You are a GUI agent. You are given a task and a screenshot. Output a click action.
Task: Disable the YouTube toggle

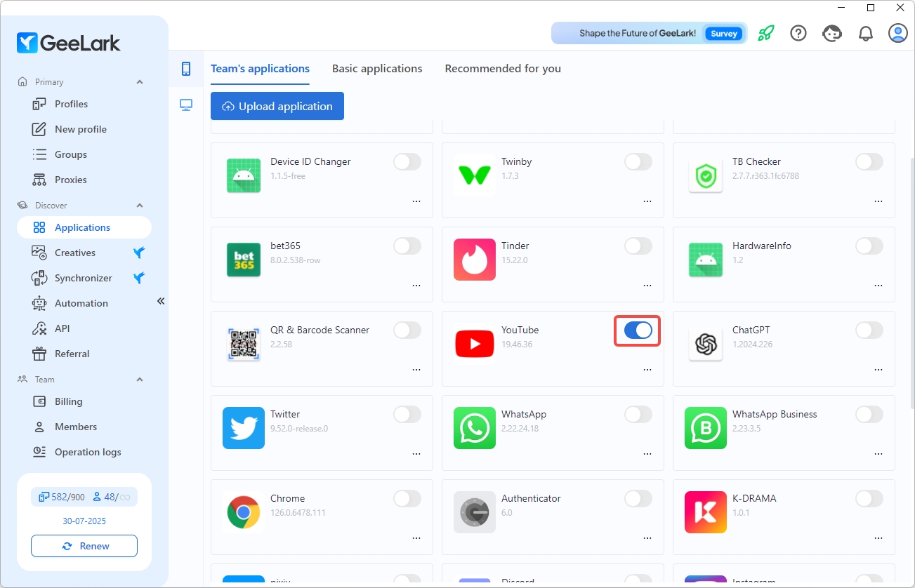click(638, 330)
